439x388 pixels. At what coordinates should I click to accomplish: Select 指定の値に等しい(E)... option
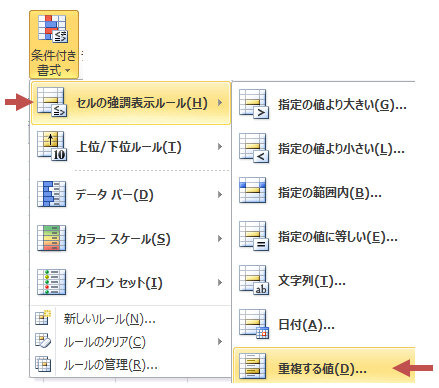(x=325, y=237)
